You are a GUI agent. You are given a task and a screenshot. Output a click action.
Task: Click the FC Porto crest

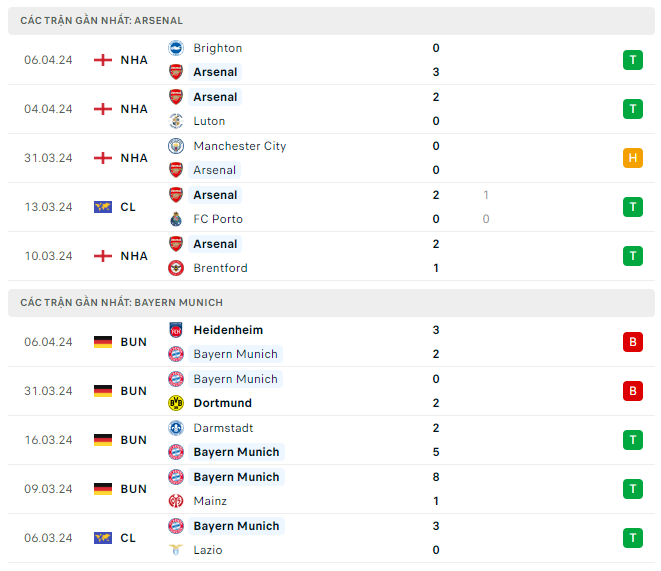click(176, 219)
